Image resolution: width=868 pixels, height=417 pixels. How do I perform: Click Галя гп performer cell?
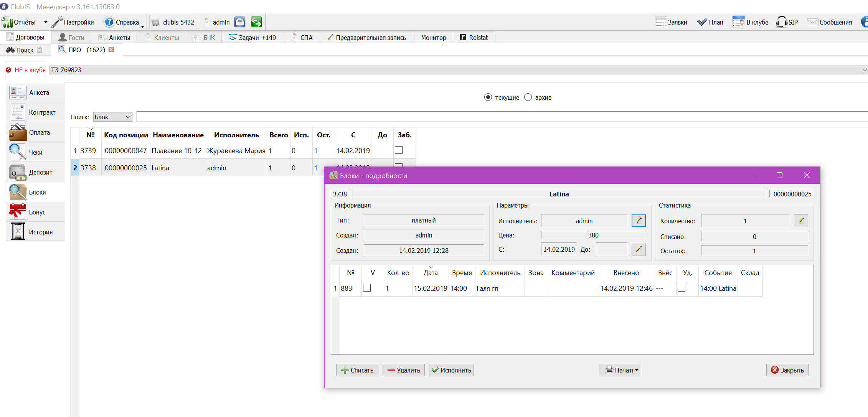[x=500, y=288]
